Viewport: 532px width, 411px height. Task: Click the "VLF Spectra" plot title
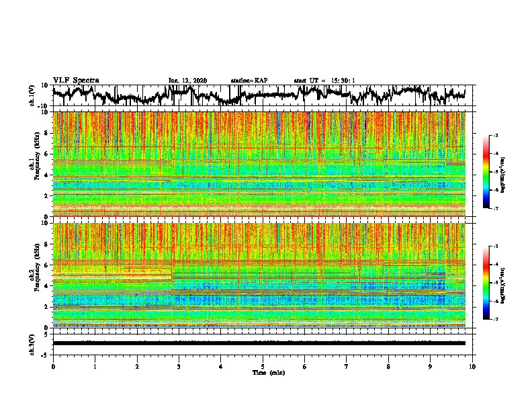76,81
